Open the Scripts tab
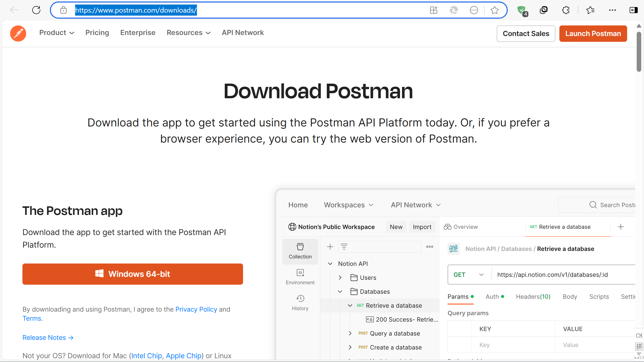This screenshot has width=644, height=362. tap(599, 297)
